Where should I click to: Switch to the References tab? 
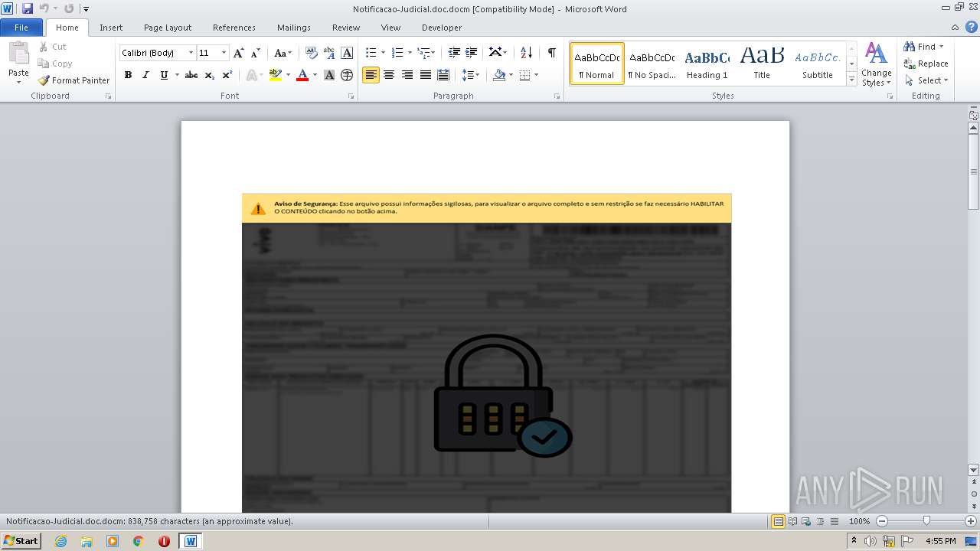tap(234, 28)
